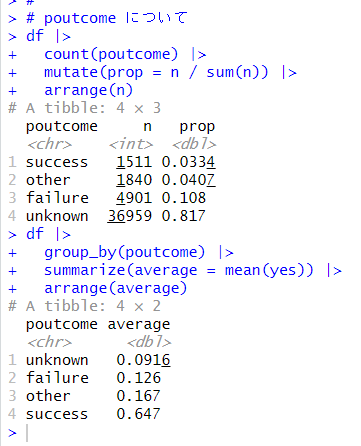Click the value 1511 in success row

134,162
